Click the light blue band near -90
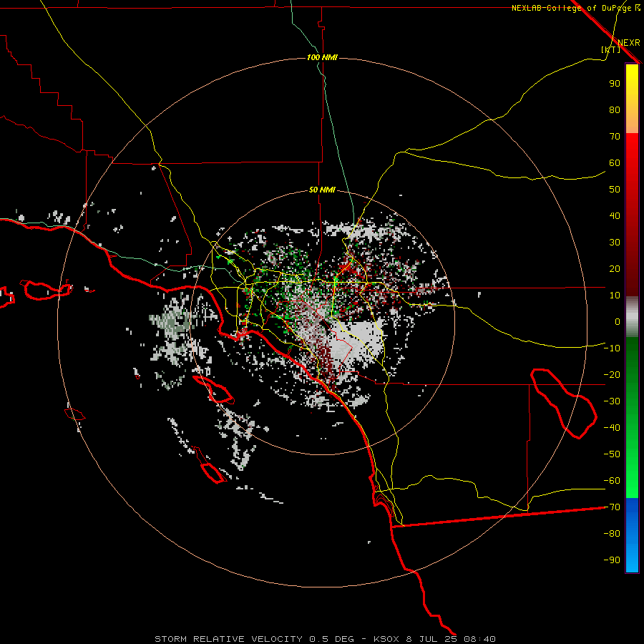This screenshot has width=644, height=644. [x=632, y=560]
